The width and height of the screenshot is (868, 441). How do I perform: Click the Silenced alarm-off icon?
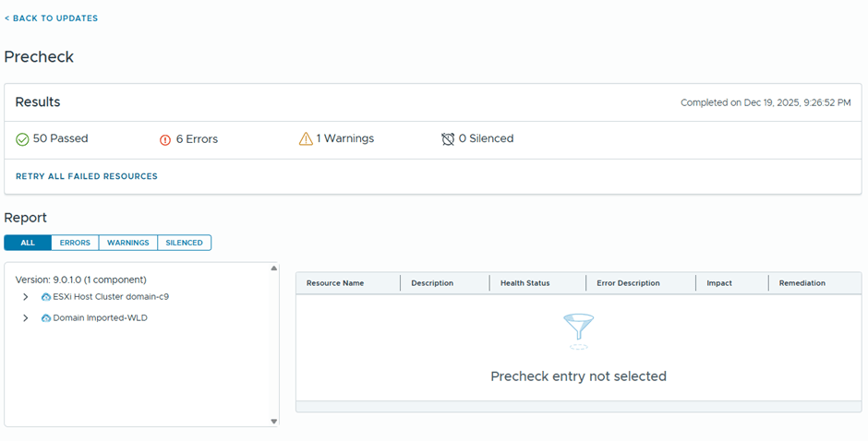coord(448,139)
